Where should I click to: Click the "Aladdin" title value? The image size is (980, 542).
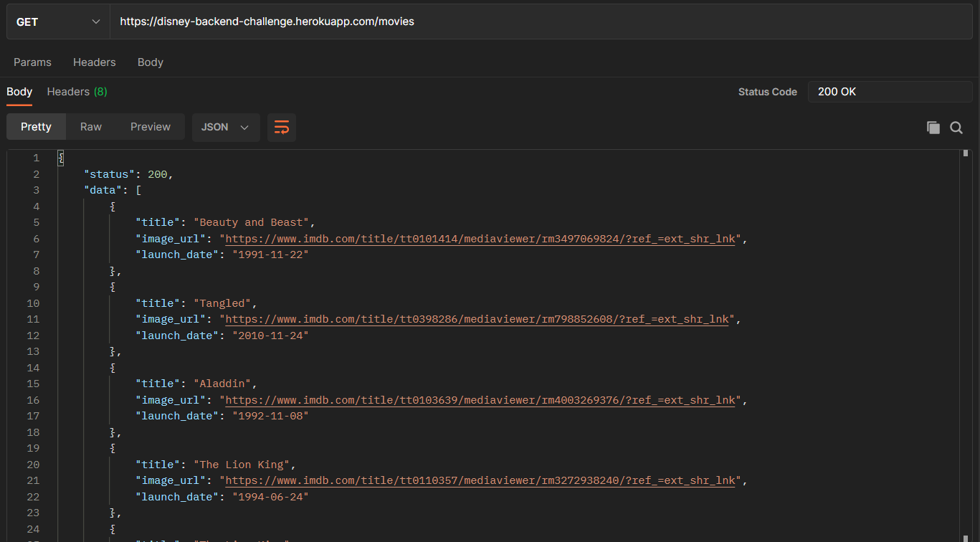coord(225,384)
